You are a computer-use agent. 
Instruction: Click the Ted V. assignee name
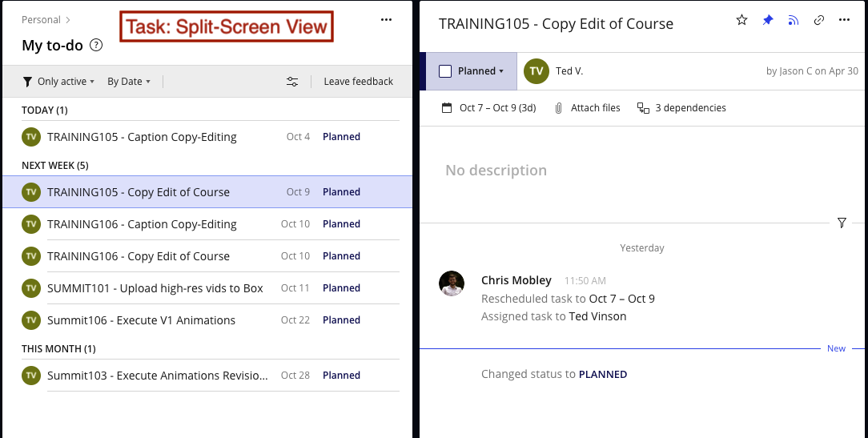point(569,71)
